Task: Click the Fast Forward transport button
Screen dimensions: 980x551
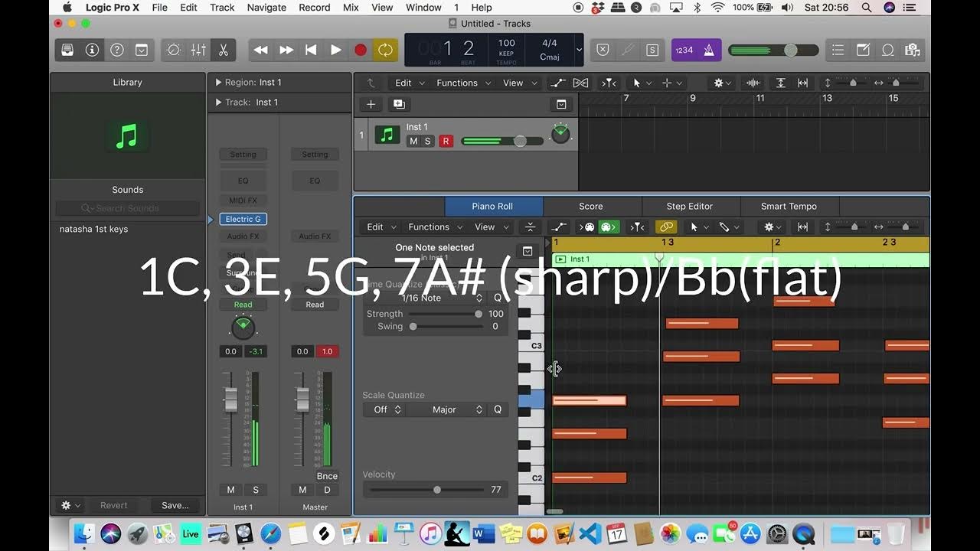Action: [286, 50]
